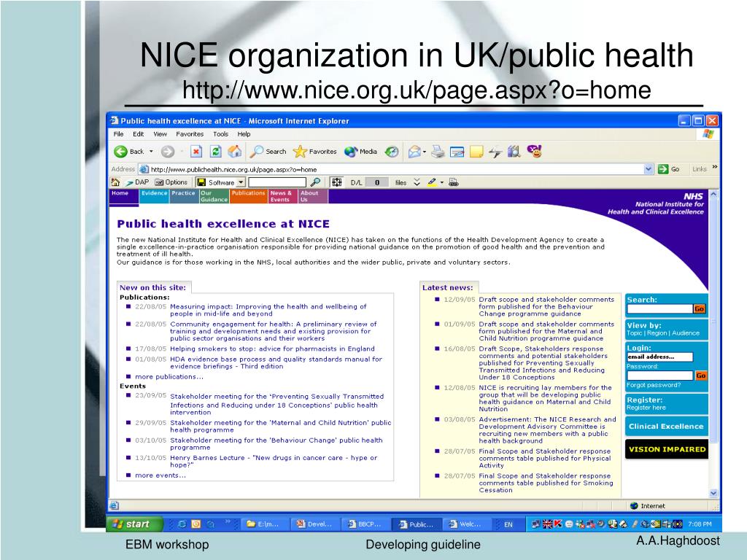Click the Clinical Excellence button

point(666,426)
